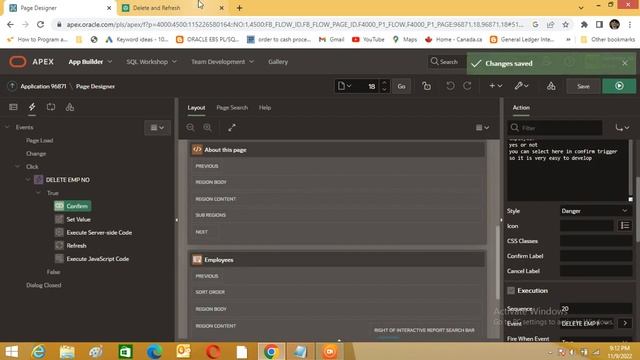640x360 pixels.
Task: Open the property editor options dropdown
Action: pyautogui.click(x=622, y=128)
